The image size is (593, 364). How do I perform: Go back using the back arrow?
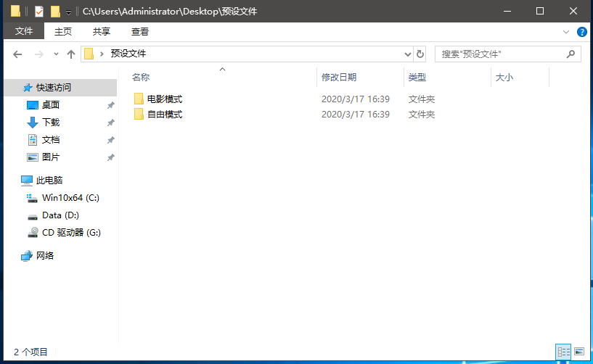point(18,54)
